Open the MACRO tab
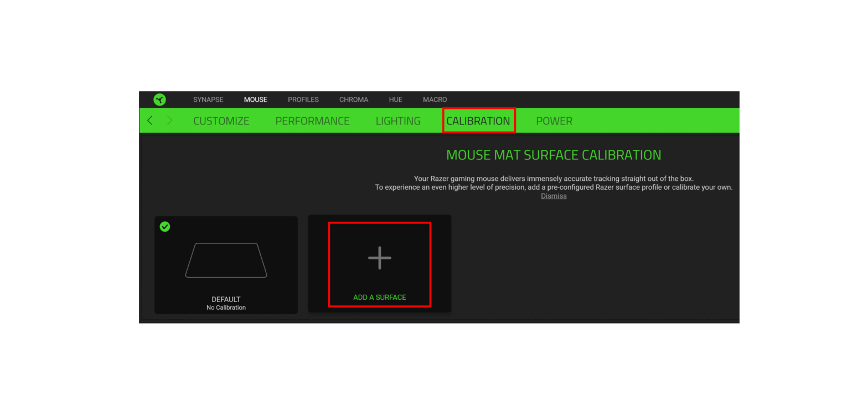This screenshot has height=417, width=868. (435, 100)
